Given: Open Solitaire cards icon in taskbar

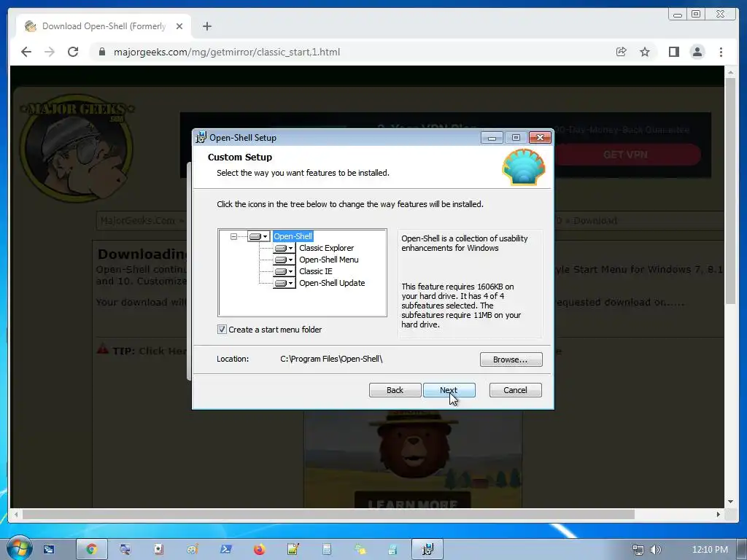Looking at the screenshot, I should (158, 550).
